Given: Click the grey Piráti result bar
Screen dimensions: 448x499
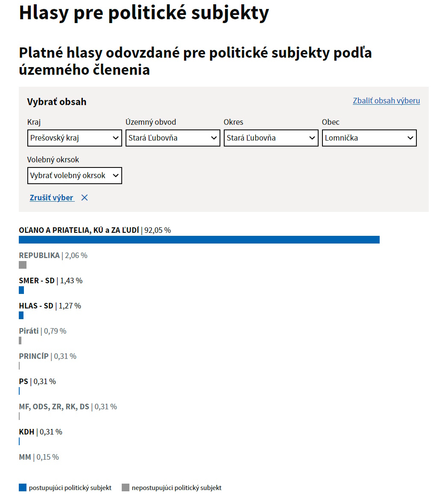Looking at the screenshot, I should pos(20,340).
